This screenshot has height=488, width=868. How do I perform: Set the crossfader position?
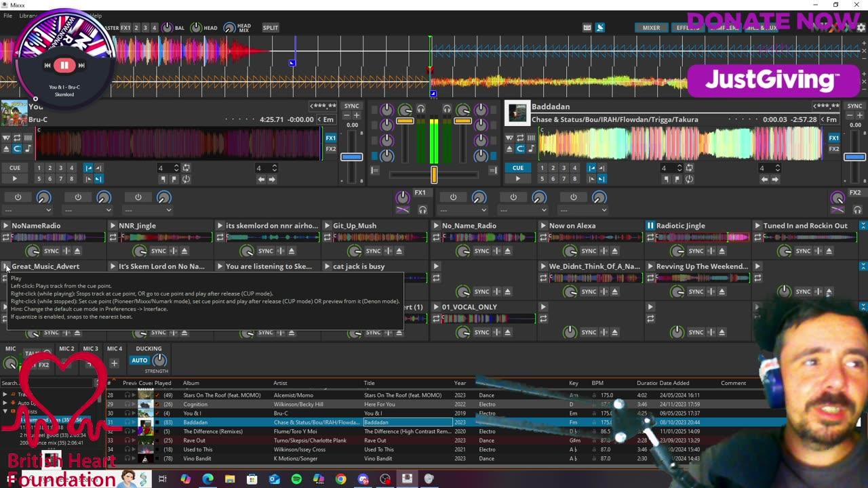coord(434,175)
